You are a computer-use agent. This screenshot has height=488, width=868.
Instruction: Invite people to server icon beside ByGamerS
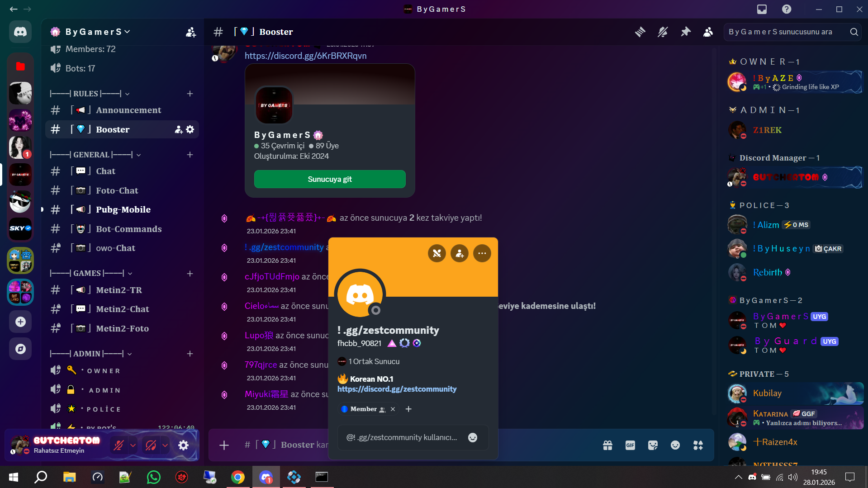pyautogui.click(x=191, y=32)
